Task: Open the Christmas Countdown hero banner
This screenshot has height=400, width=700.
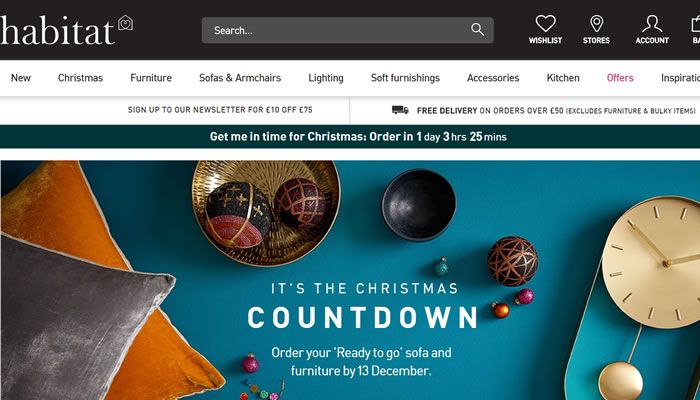Action: (350, 280)
